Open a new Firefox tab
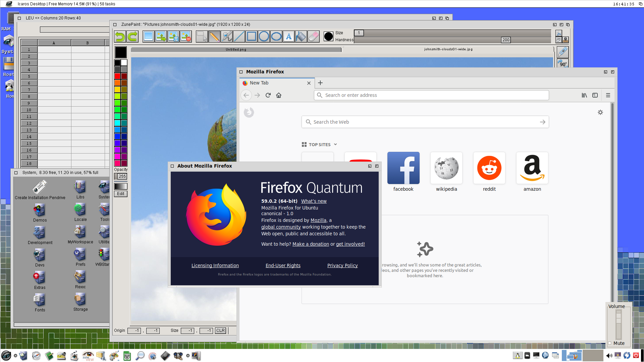 pos(320,83)
